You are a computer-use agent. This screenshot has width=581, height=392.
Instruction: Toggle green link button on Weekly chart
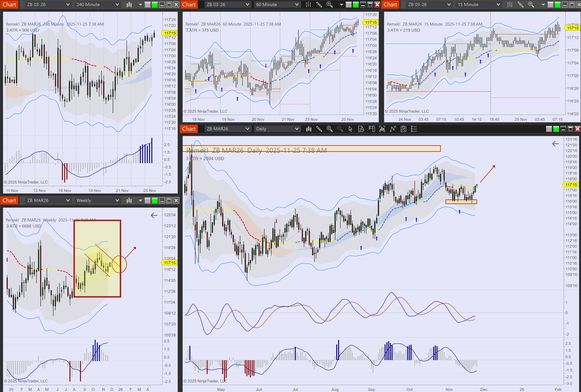155,200
